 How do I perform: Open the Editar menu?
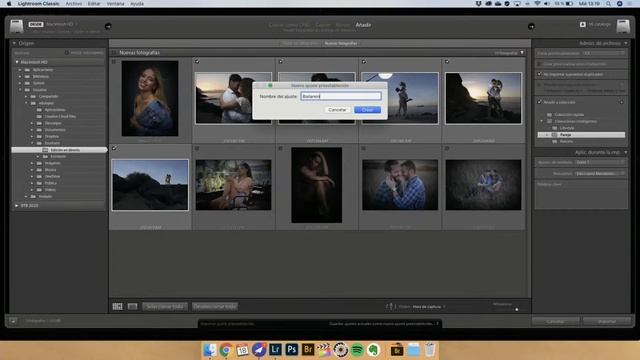[x=93, y=4]
